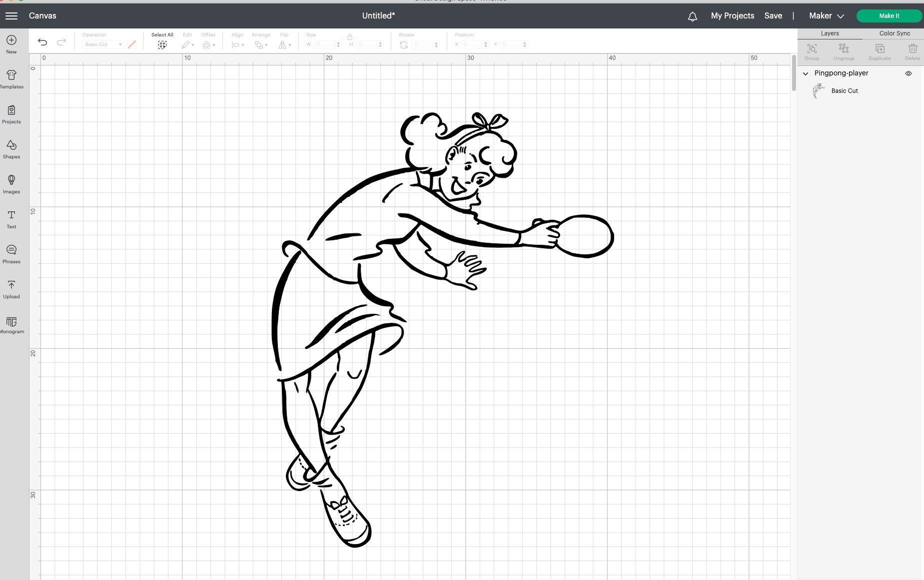Open the Images panel
Image resolution: width=924 pixels, height=580 pixels.
(11, 184)
